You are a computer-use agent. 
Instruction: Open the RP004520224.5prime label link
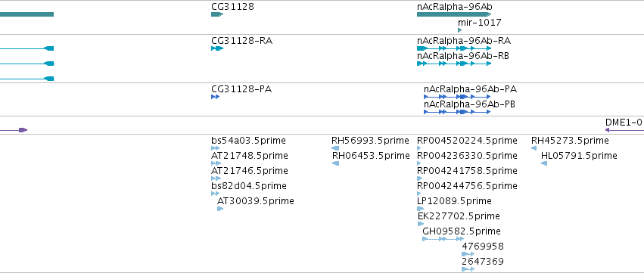[x=467, y=141]
